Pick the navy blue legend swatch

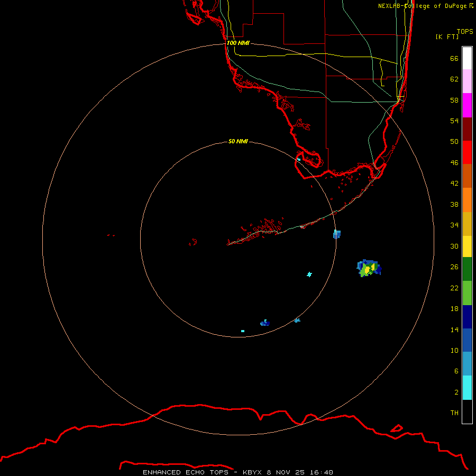click(467, 317)
